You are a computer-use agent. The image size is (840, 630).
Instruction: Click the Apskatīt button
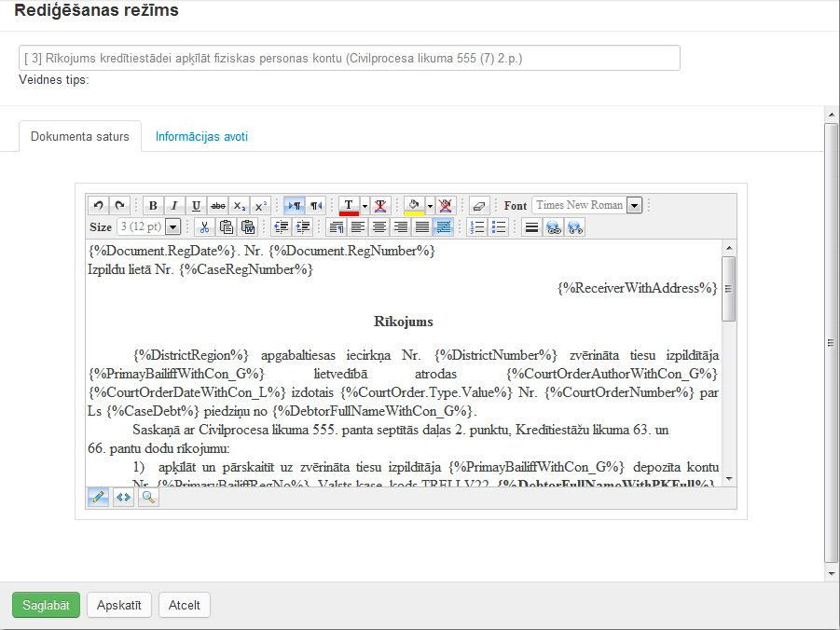[x=119, y=605]
